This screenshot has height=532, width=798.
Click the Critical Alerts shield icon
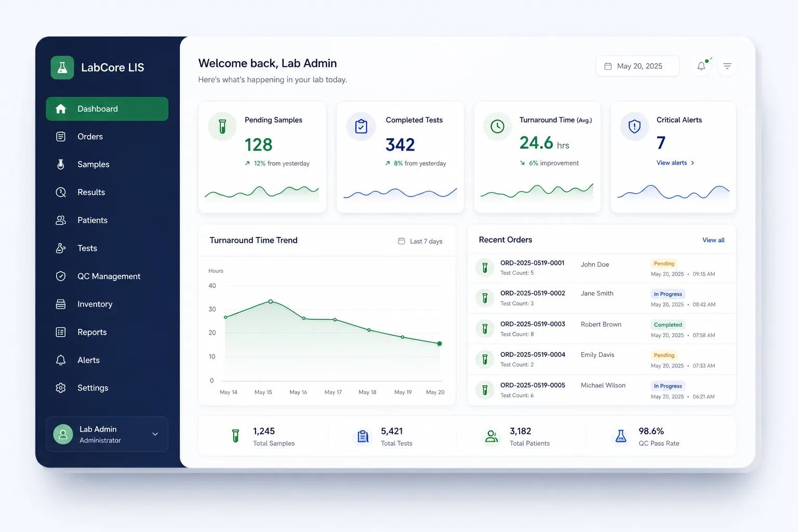(x=634, y=126)
